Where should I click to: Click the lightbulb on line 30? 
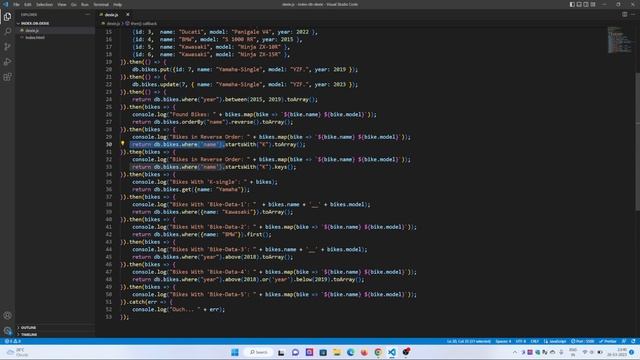(122, 144)
